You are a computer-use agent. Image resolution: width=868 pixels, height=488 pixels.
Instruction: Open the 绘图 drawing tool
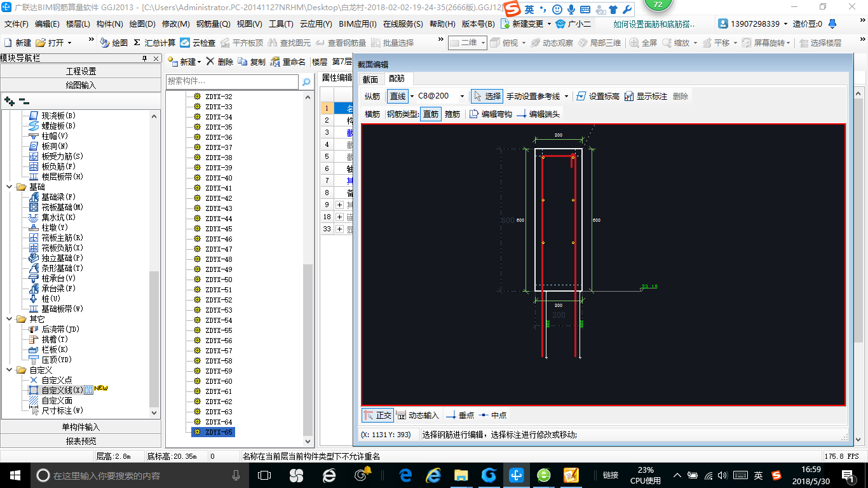coord(114,43)
